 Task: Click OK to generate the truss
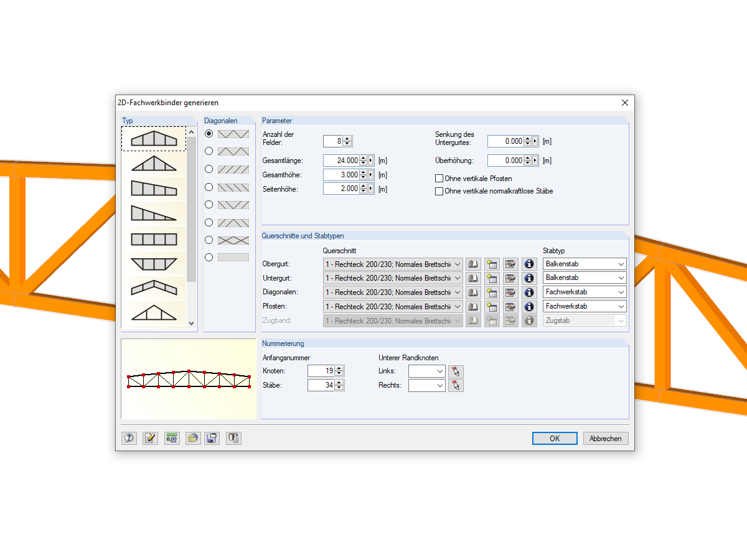click(x=555, y=439)
